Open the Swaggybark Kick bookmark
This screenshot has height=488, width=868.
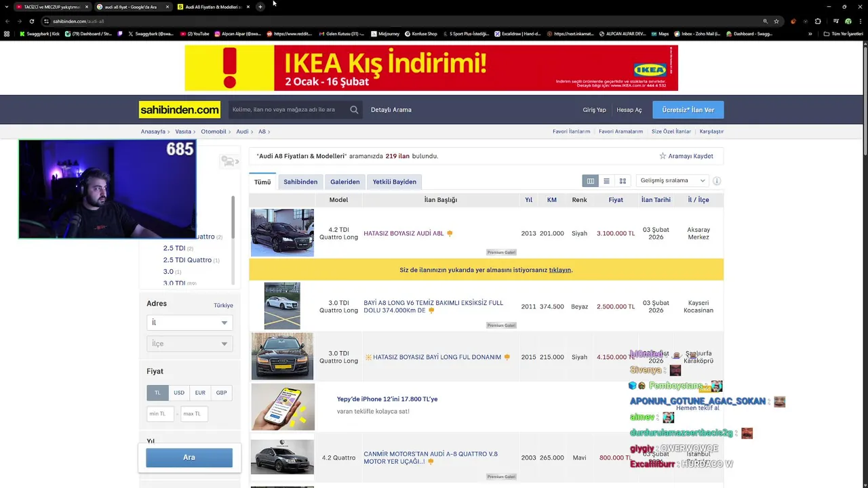[40, 34]
